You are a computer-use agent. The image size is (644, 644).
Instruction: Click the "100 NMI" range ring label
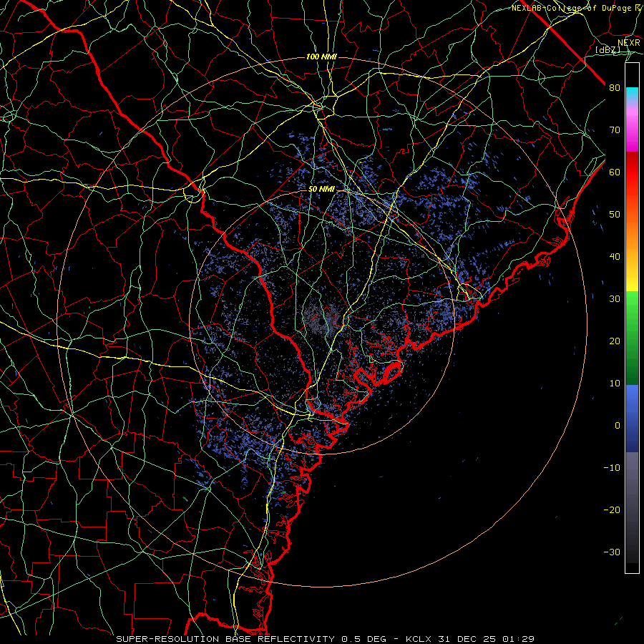[x=321, y=57]
